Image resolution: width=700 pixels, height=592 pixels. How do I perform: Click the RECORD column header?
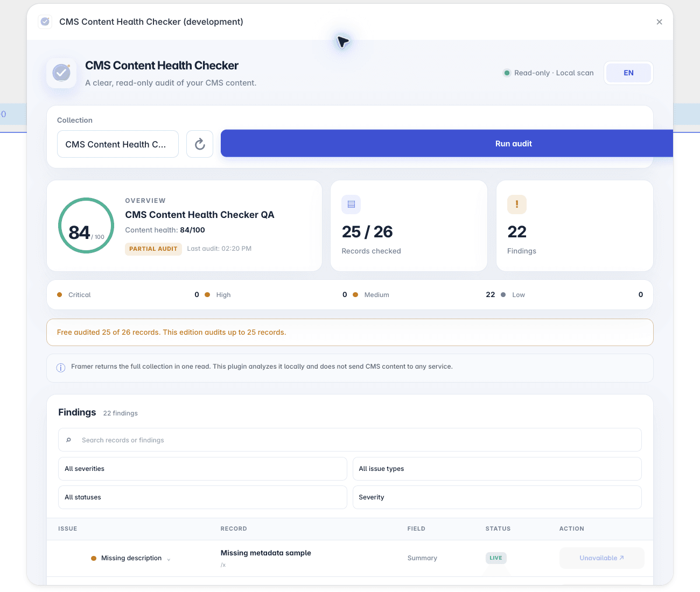(x=234, y=528)
